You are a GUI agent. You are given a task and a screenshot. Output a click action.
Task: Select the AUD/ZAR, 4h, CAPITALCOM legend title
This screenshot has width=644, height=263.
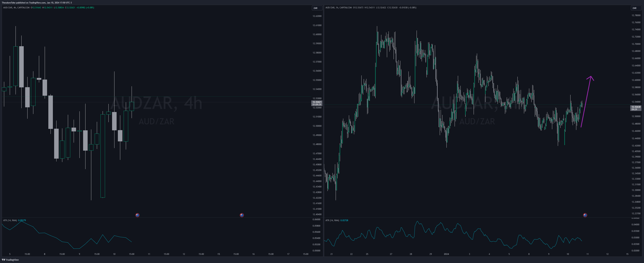16,7
